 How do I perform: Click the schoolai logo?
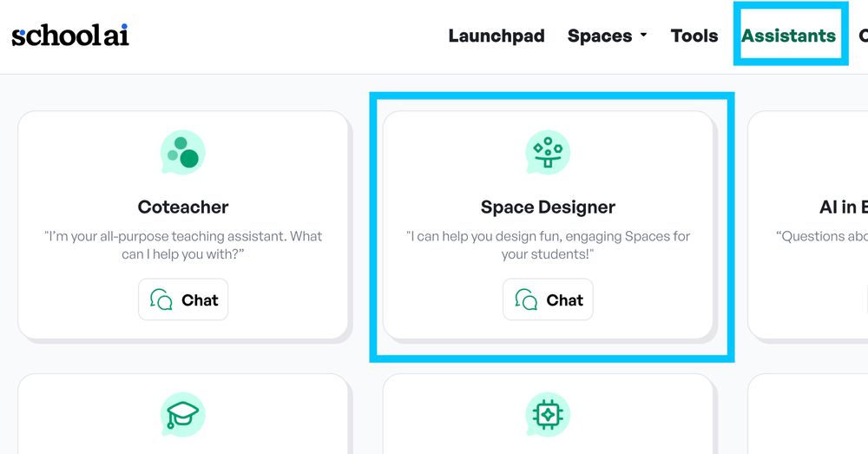(x=70, y=35)
